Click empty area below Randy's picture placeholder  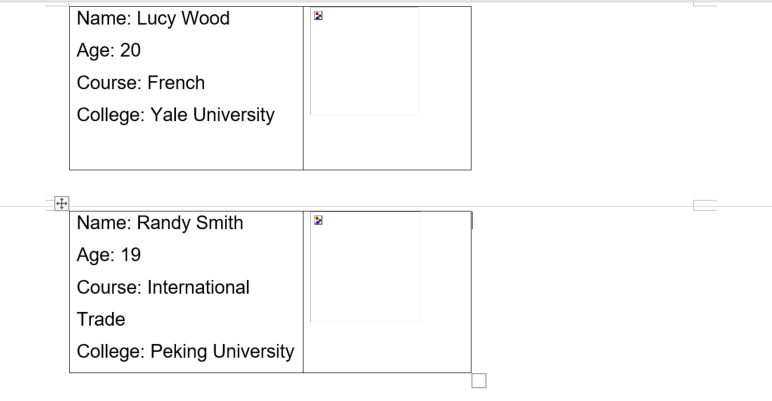pos(387,347)
